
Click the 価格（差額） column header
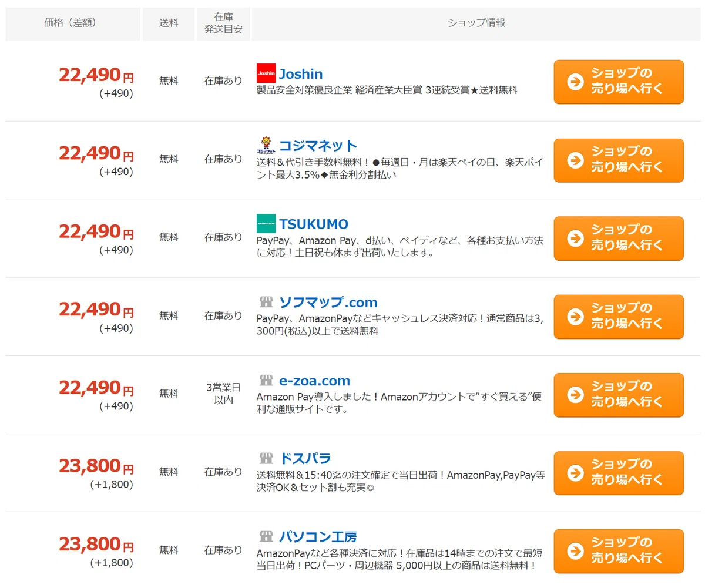[x=73, y=23]
